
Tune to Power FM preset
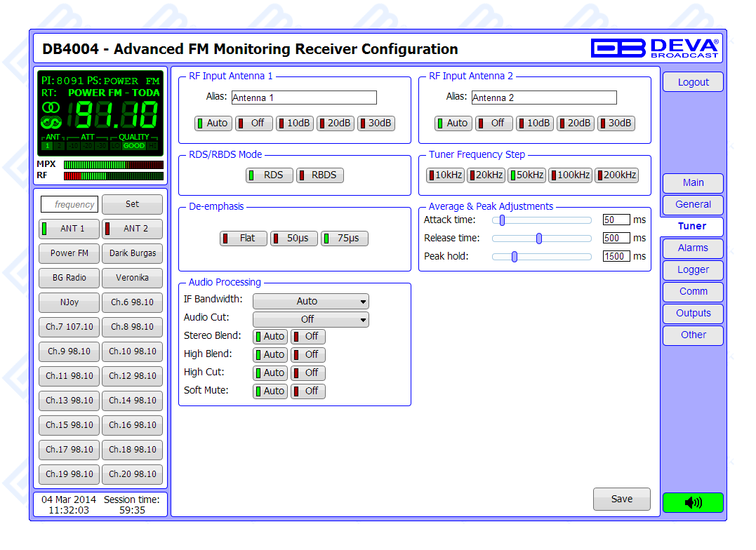pyautogui.click(x=69, y=253)
